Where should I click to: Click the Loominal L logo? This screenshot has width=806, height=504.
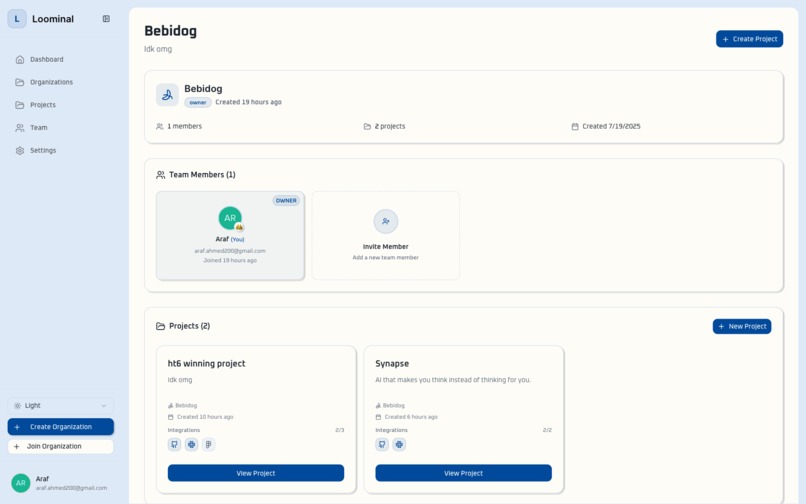[x=17, y=19]
